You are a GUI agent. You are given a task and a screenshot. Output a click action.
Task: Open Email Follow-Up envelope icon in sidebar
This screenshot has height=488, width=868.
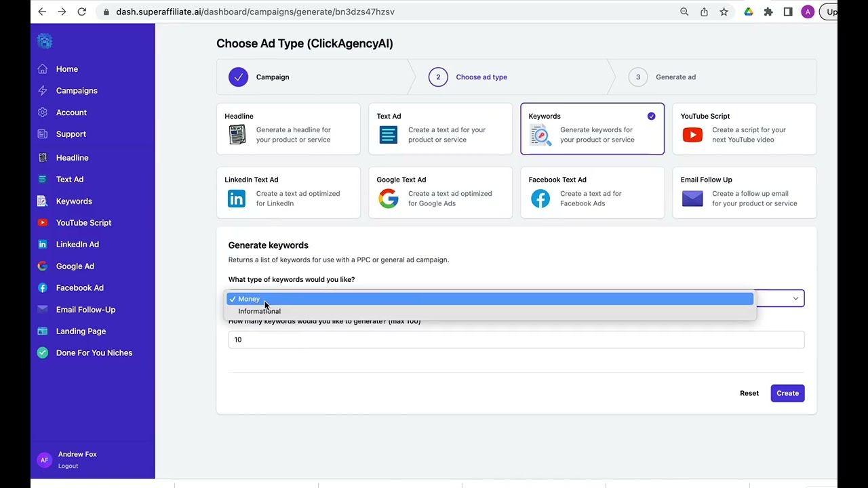click(x=43, y=310)
